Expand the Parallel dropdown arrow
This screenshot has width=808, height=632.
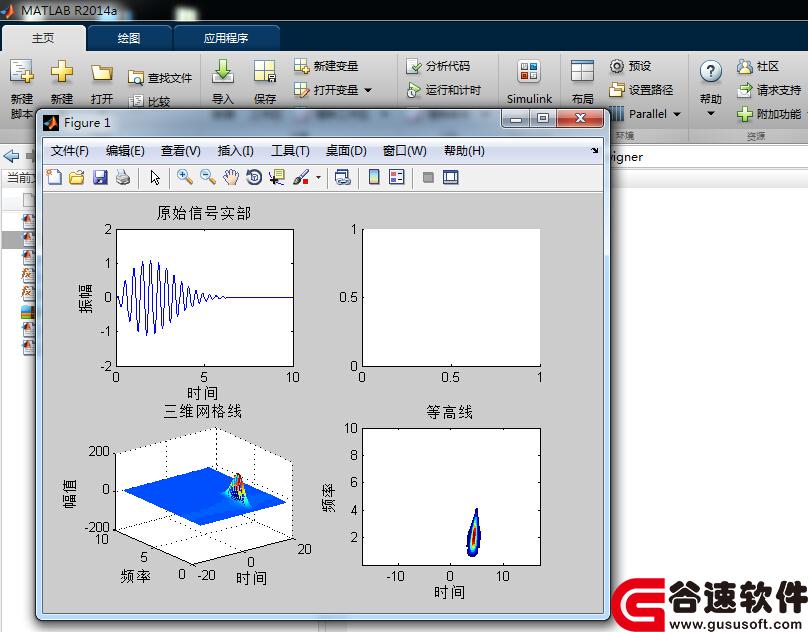(x=677, y=114)
